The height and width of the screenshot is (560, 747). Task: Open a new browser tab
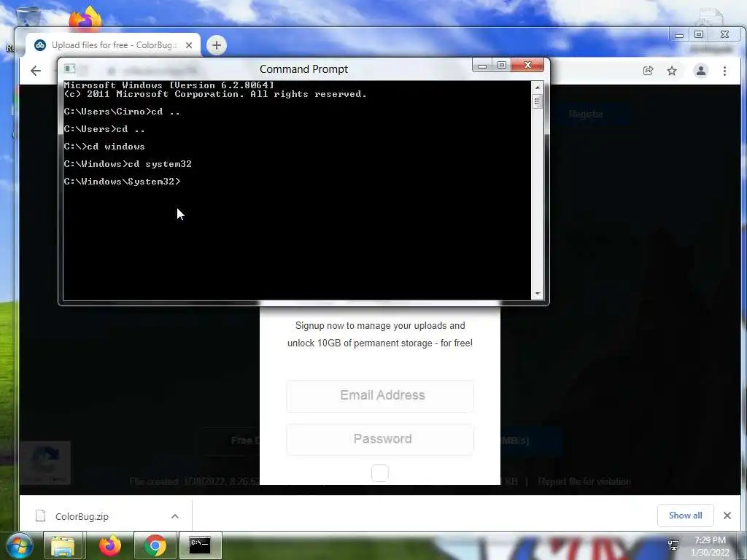(x=216, y=45)
